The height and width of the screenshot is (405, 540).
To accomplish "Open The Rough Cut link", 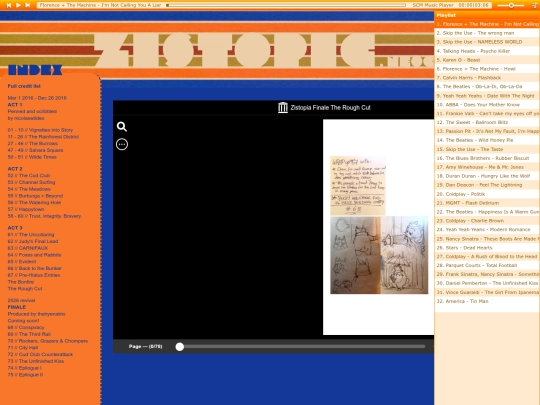I will (x=25, y=289).
